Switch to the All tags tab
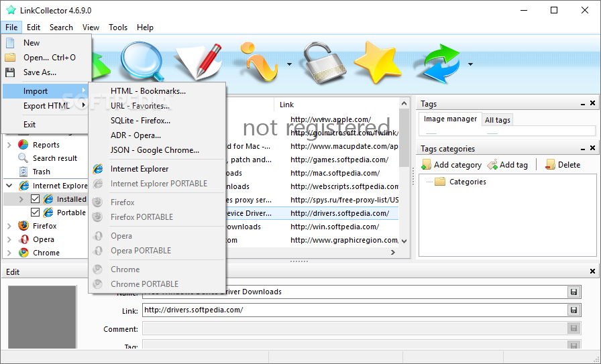The height and width of the screenshot is (364, 601). pyautogui.click(x=498, y=120)
